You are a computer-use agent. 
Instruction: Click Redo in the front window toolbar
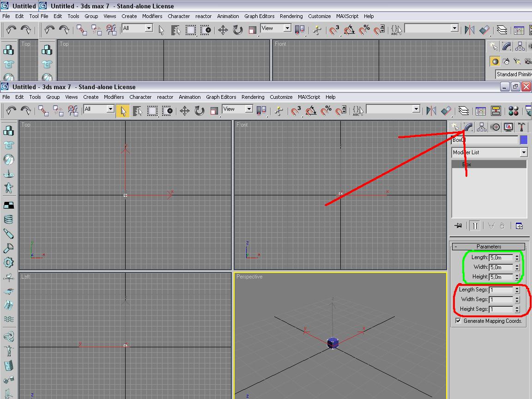(26, 111)
